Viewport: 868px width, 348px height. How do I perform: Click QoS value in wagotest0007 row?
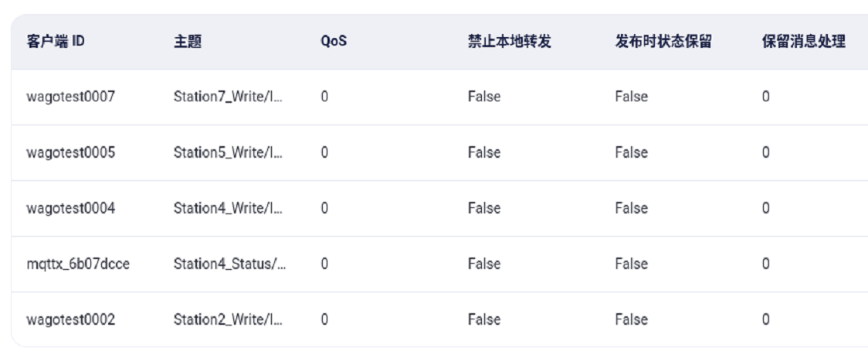324,97
